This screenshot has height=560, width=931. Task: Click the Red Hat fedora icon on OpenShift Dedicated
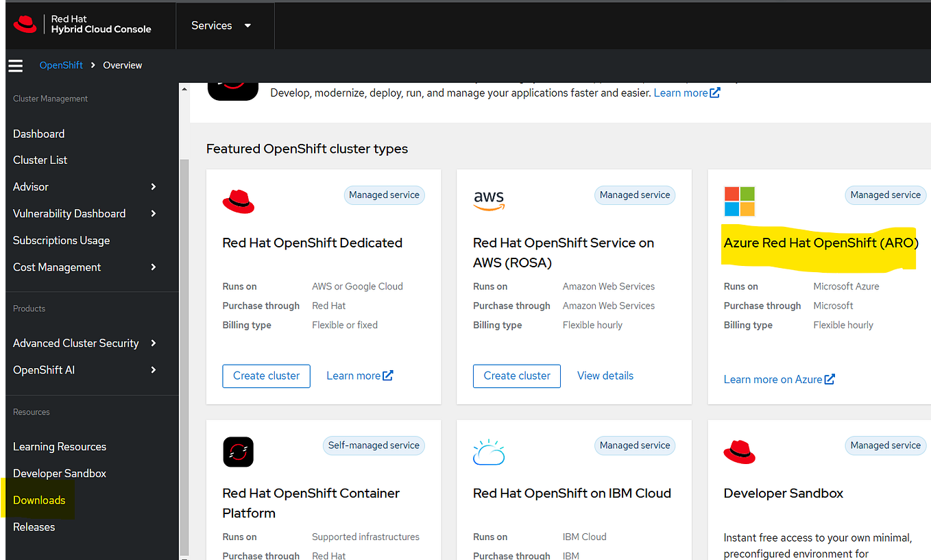[238, 201]
